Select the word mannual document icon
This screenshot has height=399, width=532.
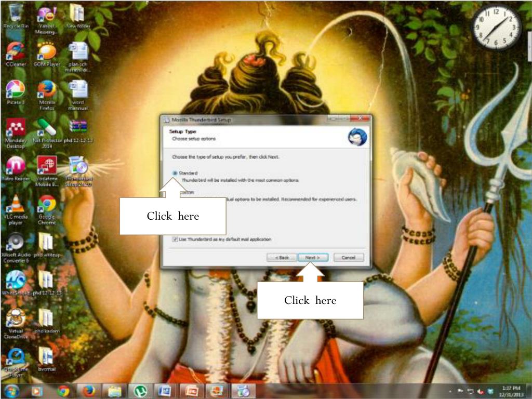[x=78, y=96]
